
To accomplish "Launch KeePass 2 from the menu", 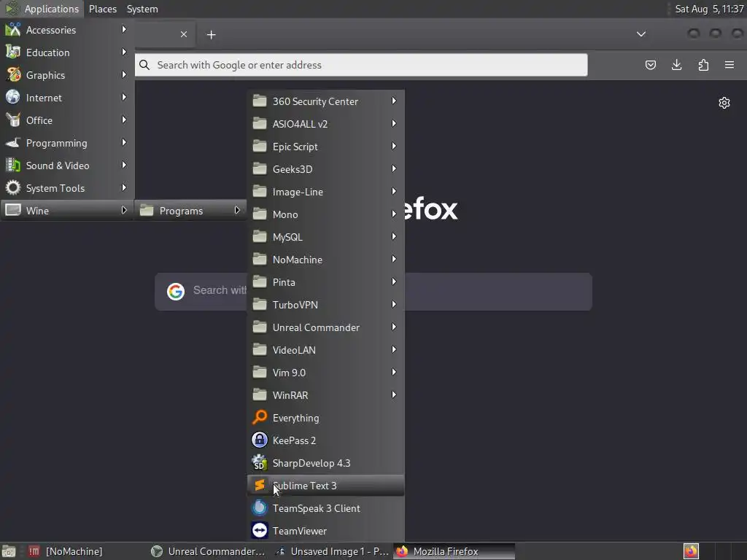I will click(x=326, y=440).
